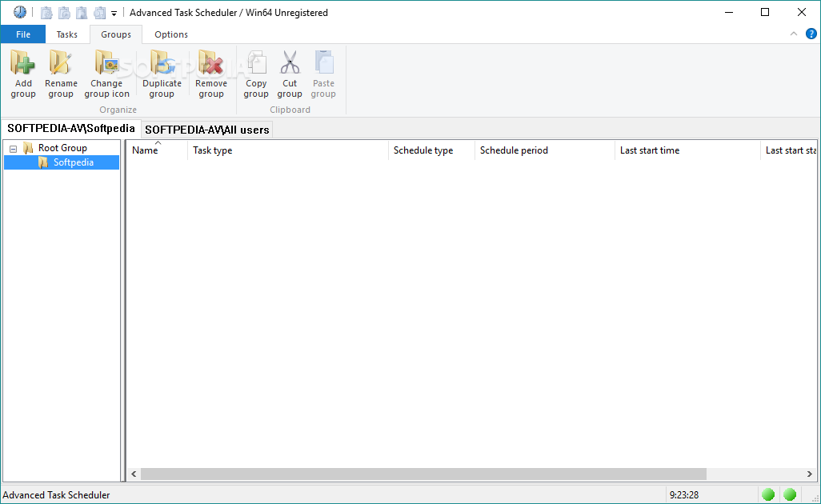The height and width of the screenshot is (504, 821).
Task: Click the horizontal scrollbar thumb
Action: (x=423, y=474)
